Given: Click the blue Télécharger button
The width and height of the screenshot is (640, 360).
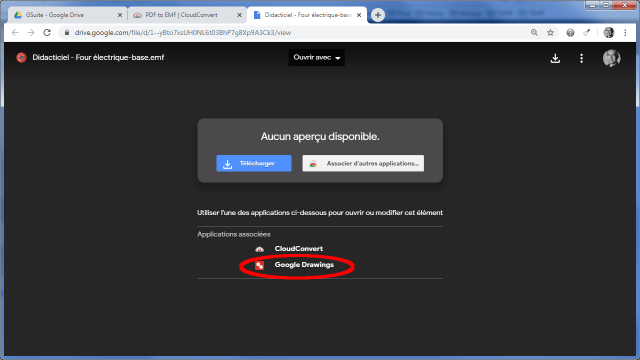Looking at the screenshot, I should pos(254,163).
